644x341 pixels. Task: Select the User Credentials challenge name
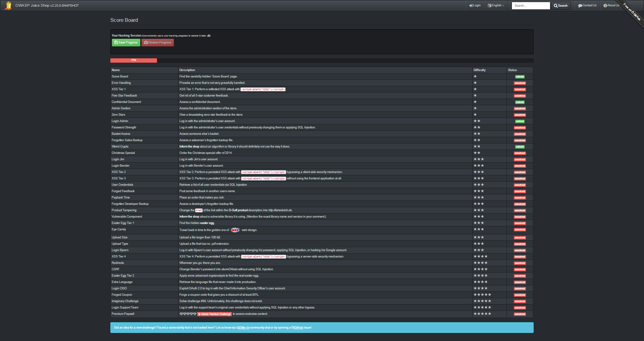click(x=123, y=185)
